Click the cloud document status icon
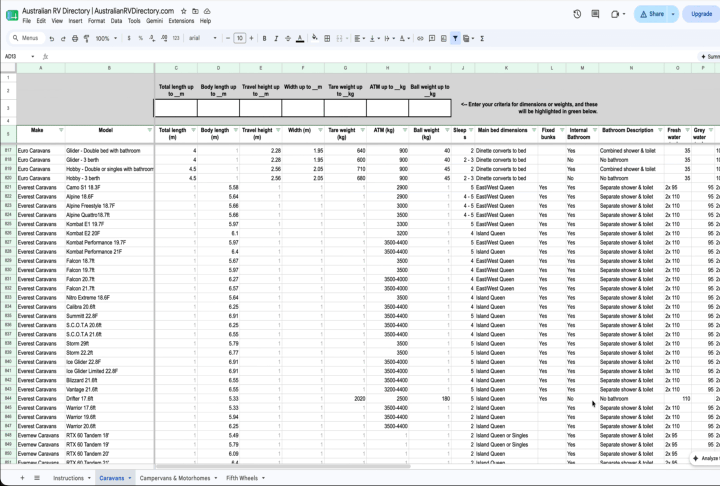 click(x=207, y=11)
